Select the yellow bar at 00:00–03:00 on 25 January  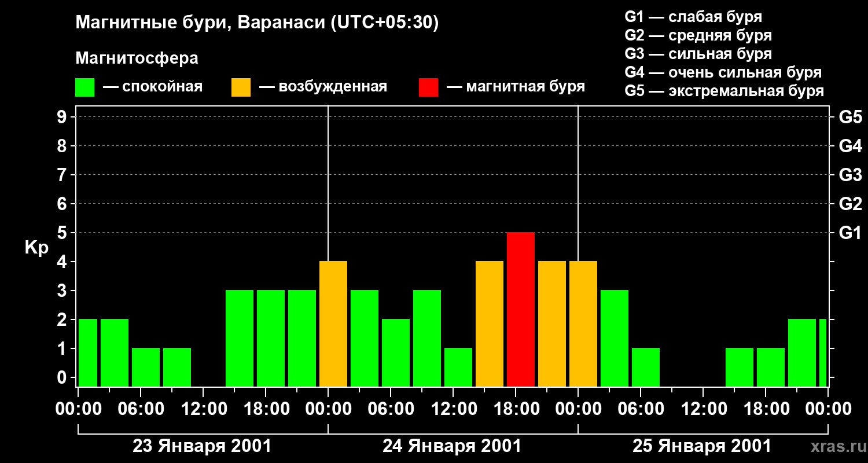tap(583, 324)
